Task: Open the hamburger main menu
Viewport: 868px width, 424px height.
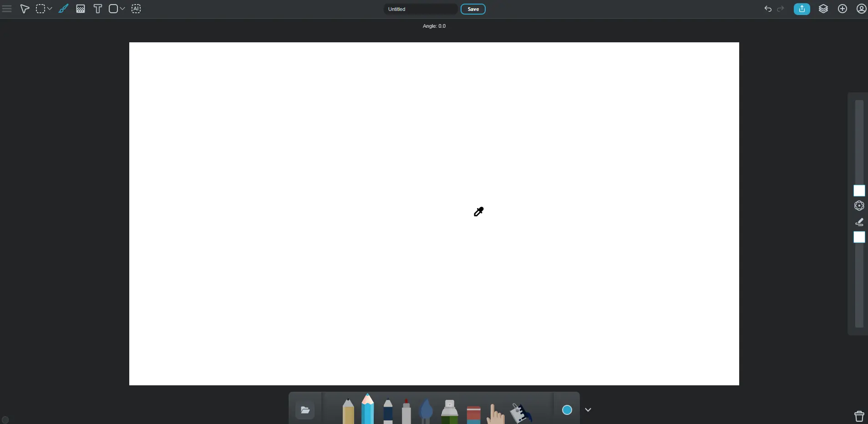Action: 7,9
